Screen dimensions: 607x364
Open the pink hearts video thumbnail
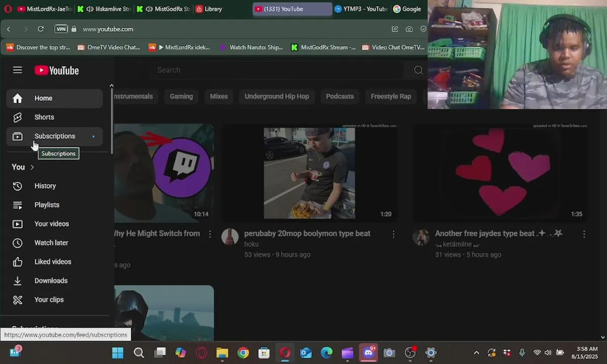coord(501,173)
